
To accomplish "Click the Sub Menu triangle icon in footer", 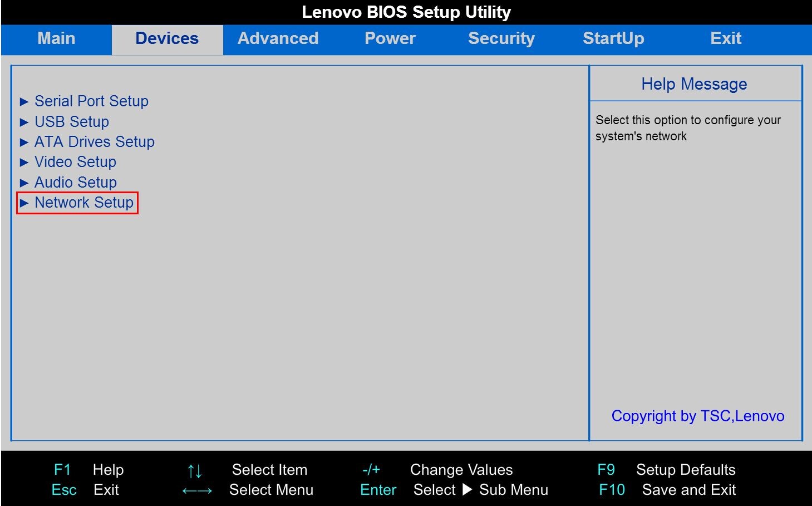I will click(467, 490).
